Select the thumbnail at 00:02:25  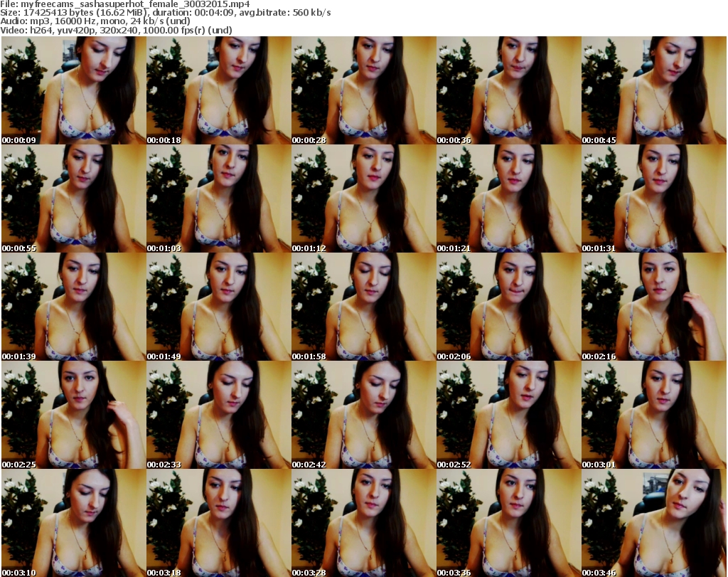click(73, 415)
